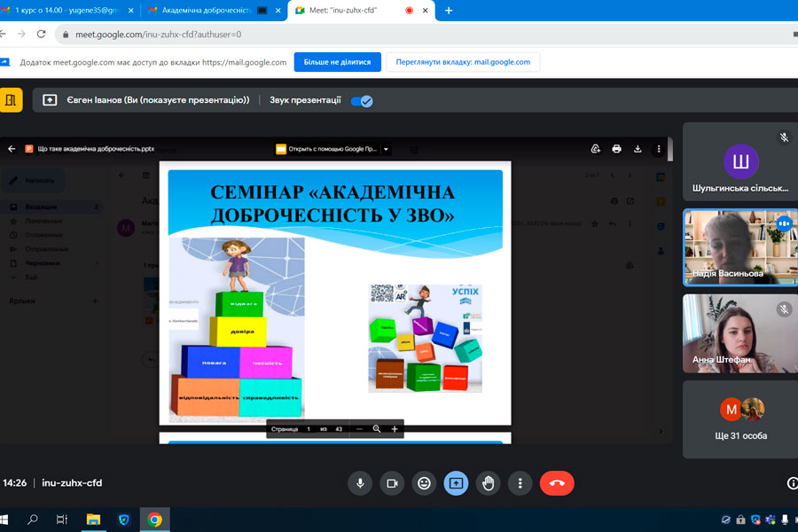The height and width of the screenshot is (532, 798).
Task: Close the Meet tab
Action: [x=425, y=10]
